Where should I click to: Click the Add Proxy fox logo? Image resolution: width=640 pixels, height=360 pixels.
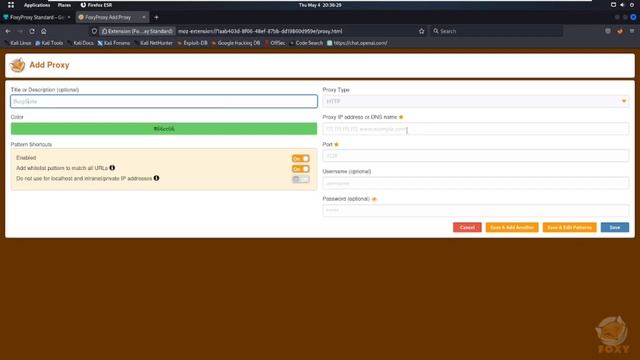tap(18, 65)
